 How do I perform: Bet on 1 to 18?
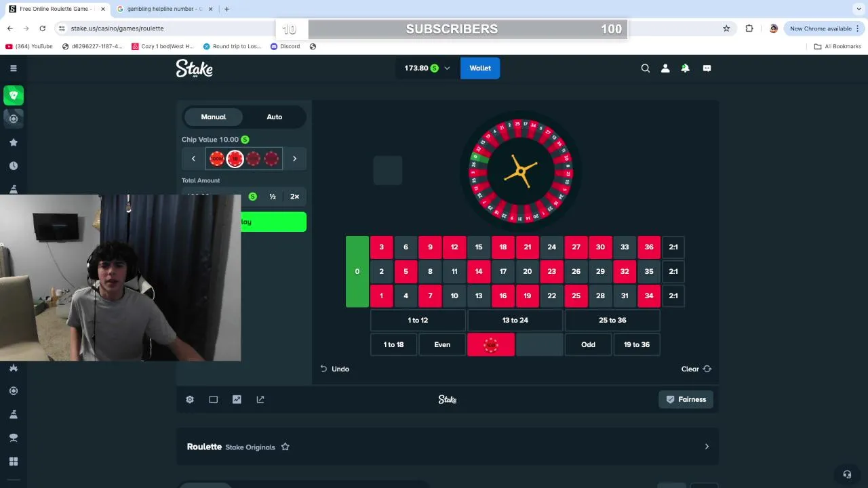(393, 344)
